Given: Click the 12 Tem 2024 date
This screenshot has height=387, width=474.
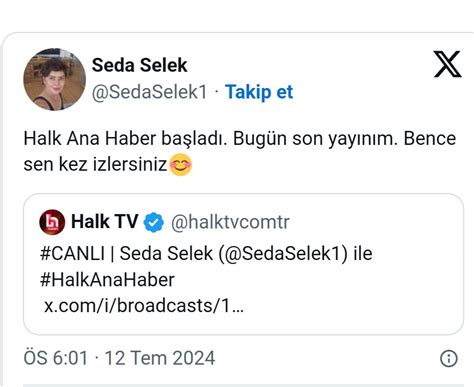Looking at the screenshot, I should (160, 358).
